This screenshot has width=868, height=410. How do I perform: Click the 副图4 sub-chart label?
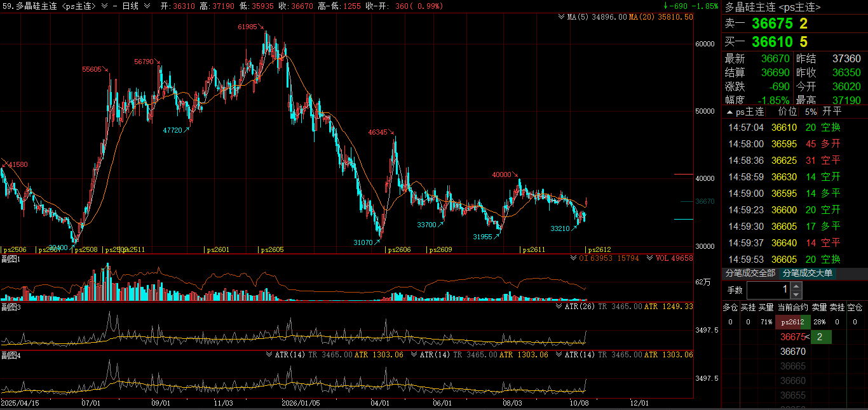click(x=11, y=355)
